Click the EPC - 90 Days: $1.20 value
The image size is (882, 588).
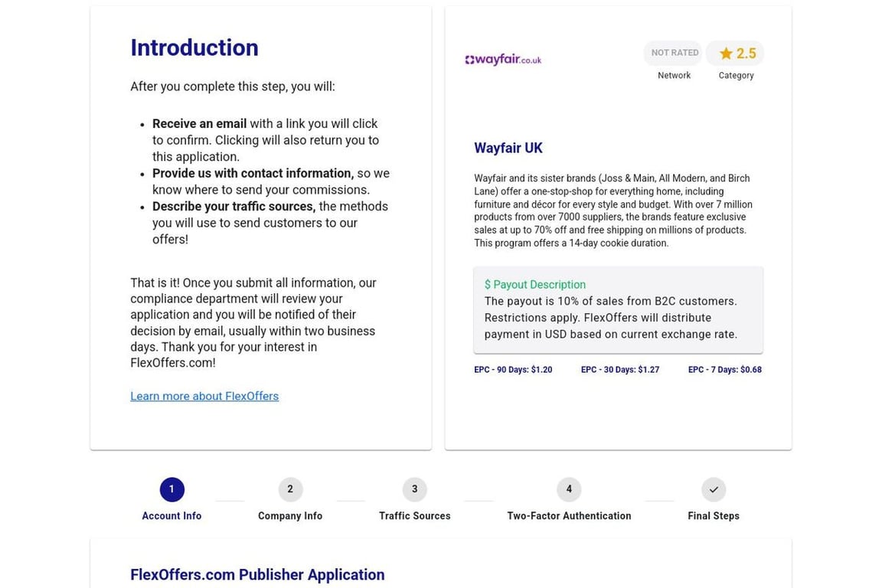click(513, 370)
